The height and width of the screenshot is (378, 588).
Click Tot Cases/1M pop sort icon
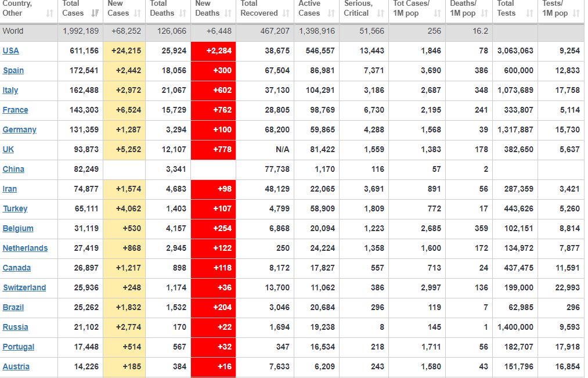point(438,13)
